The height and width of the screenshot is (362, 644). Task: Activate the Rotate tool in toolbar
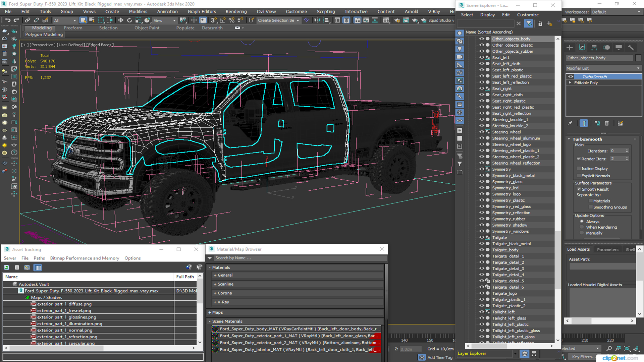click(x=129, y=20)
